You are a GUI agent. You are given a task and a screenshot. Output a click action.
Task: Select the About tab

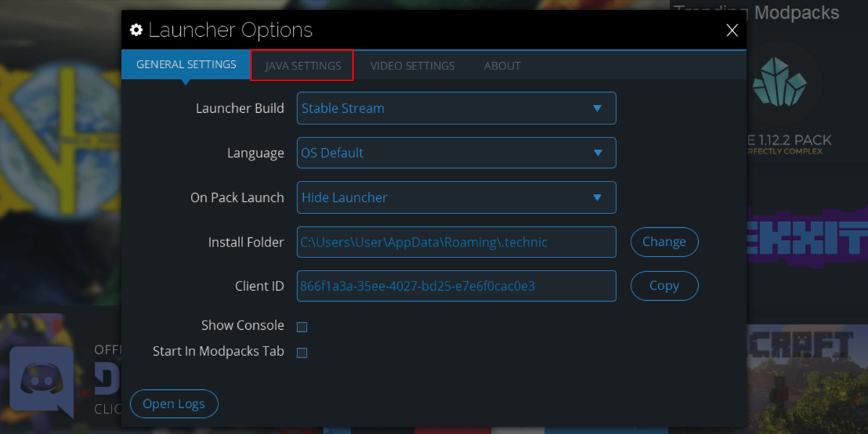(x=502, y=65)
